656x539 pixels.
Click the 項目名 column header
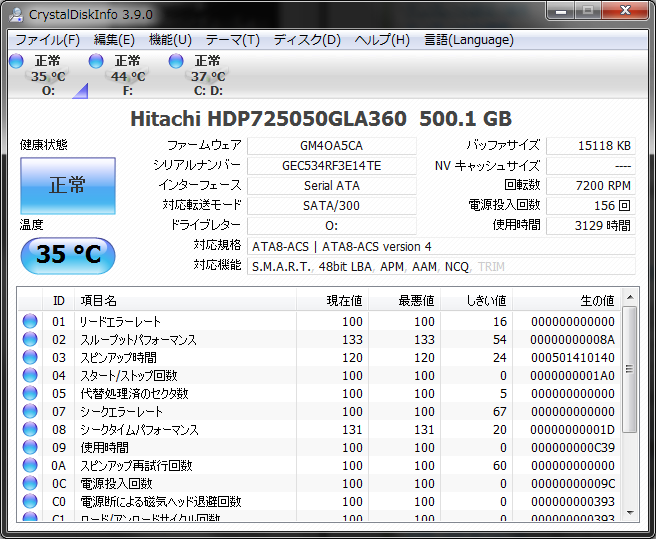[185, 300]
